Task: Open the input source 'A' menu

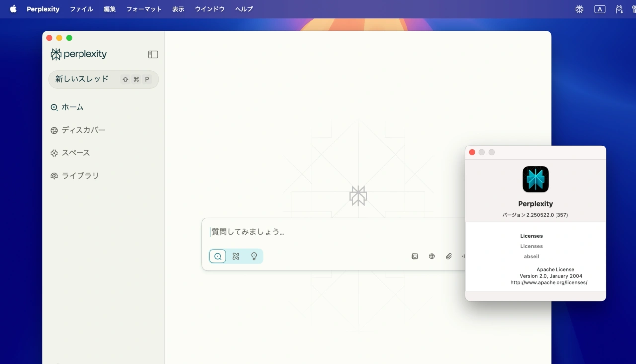Action: [600, 9]
